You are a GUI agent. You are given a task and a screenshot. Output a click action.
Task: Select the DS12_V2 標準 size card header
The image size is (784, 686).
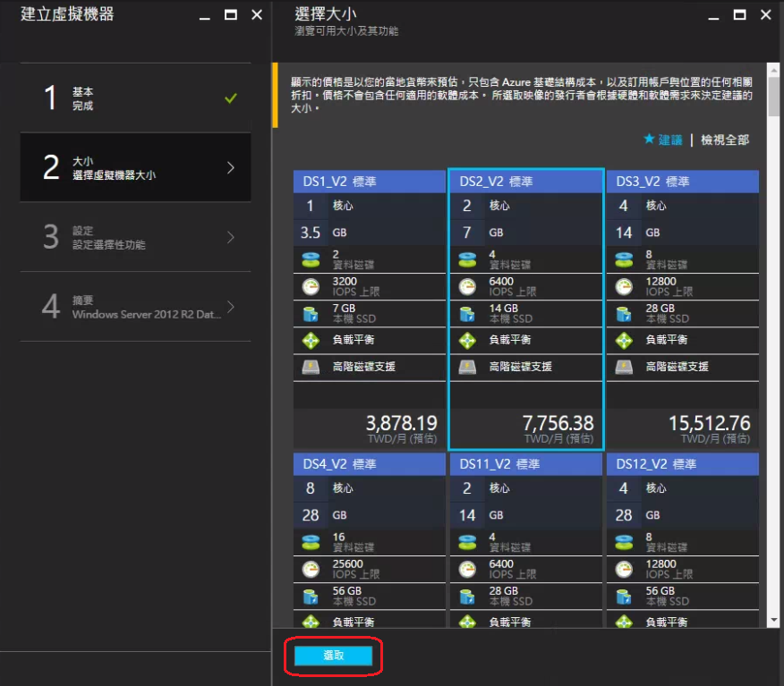(683, 464)
